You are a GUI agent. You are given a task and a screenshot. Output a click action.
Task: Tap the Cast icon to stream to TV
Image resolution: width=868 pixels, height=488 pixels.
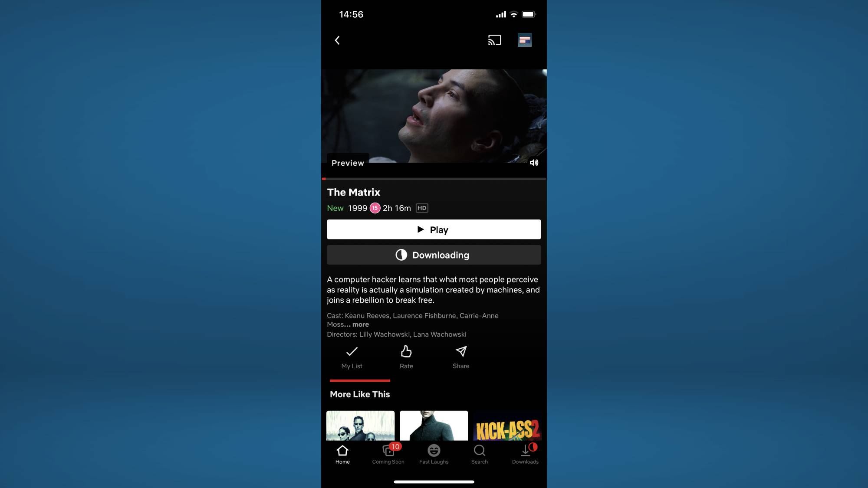pos(495,40)
